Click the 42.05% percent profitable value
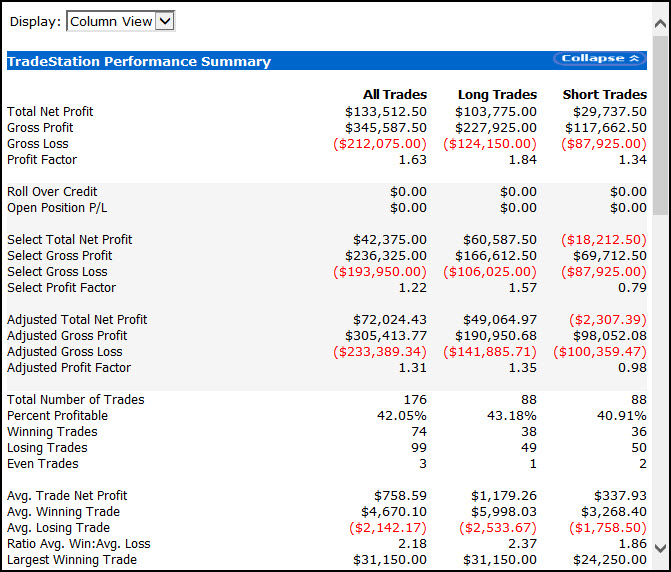This screenshot has height=572, width=671. coord(402,415)
